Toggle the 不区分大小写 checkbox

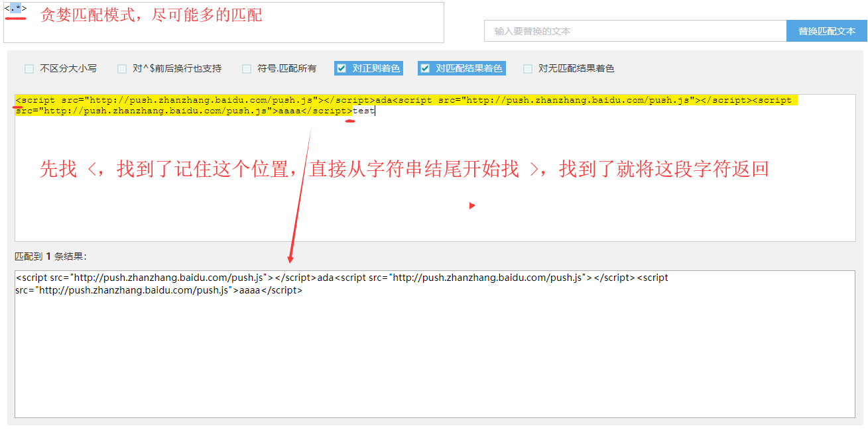(29, 69)
